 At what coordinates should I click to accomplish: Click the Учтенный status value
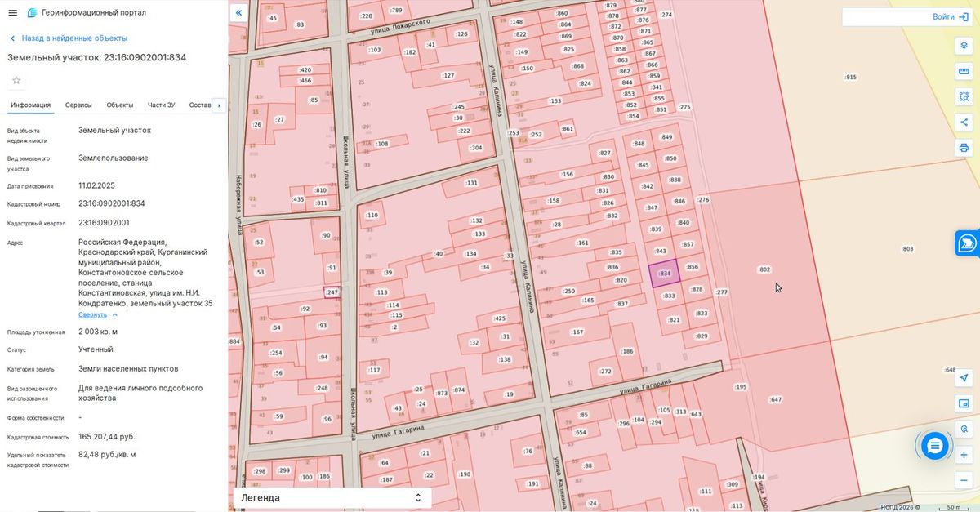pos(96,349)
